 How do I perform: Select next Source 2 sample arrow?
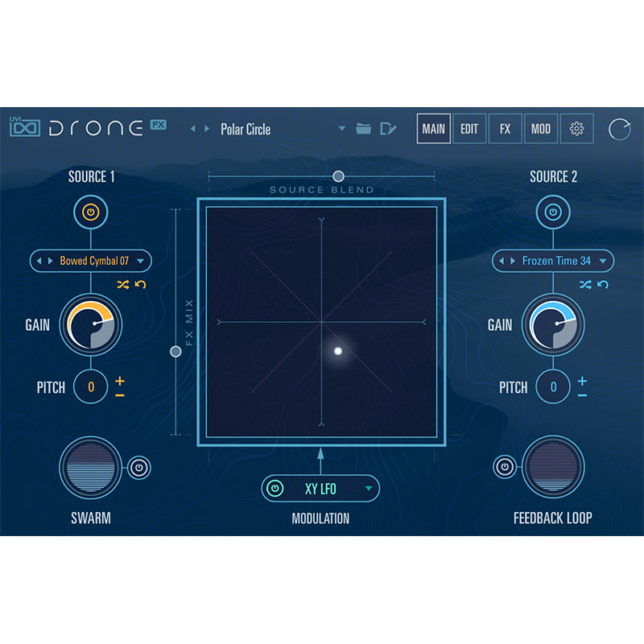(513, 261)
